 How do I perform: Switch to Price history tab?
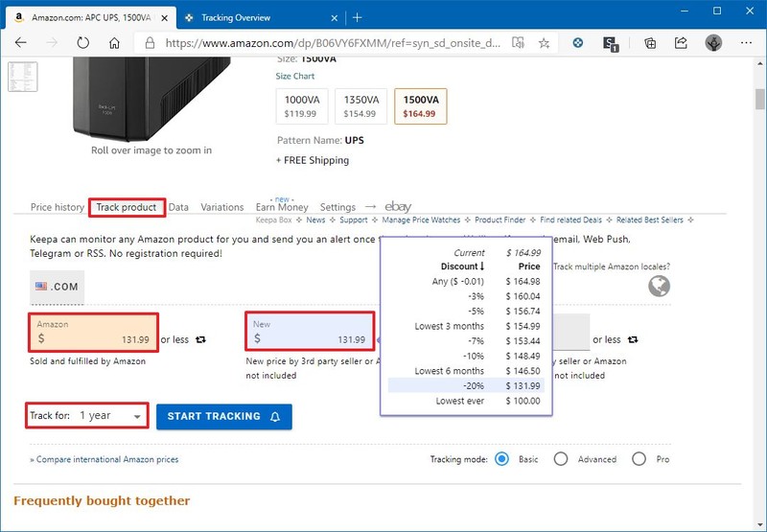coord(58,207)
